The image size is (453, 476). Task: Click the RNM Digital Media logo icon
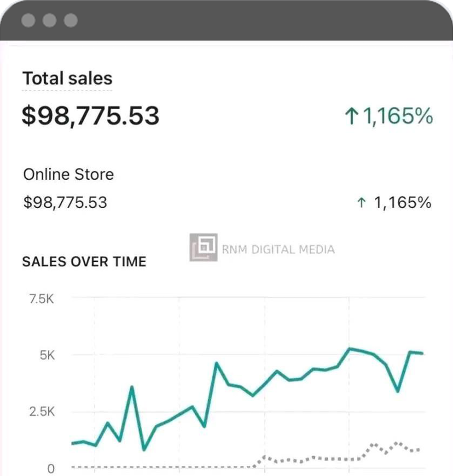[203, 247]
